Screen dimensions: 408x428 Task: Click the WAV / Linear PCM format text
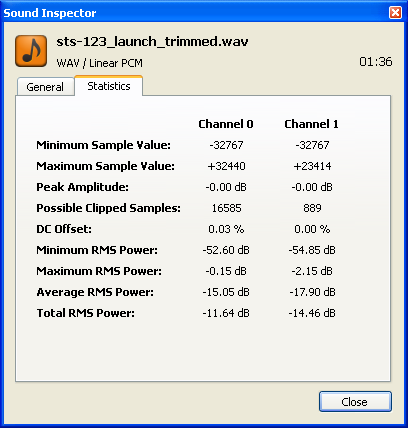point(100,63)
